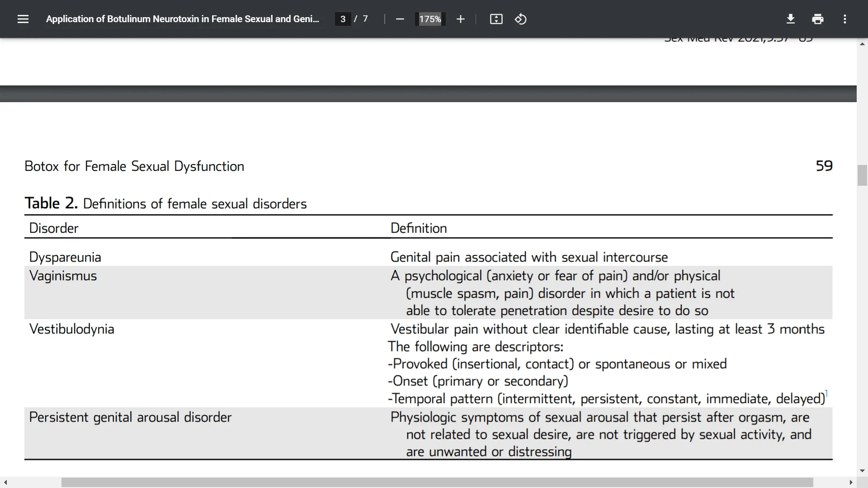Click the fit to page icon

click(x=496, y=19)
